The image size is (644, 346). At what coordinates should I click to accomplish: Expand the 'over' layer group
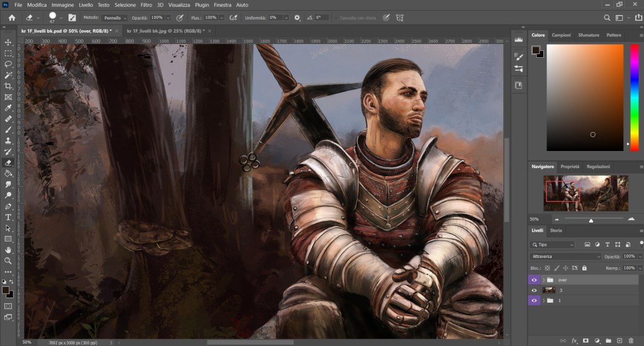pyautogui.click(x=543, y=279)
